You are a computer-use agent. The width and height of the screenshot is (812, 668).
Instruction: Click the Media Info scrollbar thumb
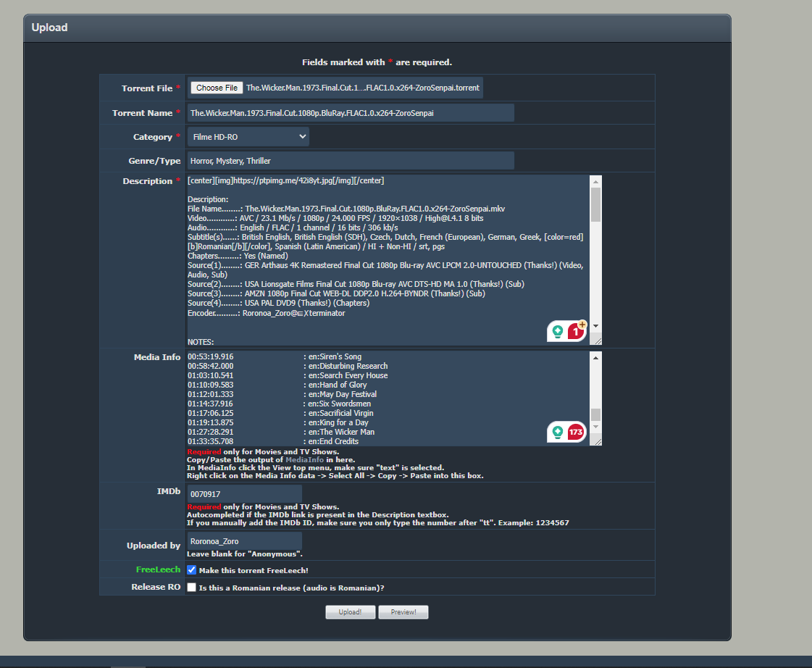tap(595, 414)
